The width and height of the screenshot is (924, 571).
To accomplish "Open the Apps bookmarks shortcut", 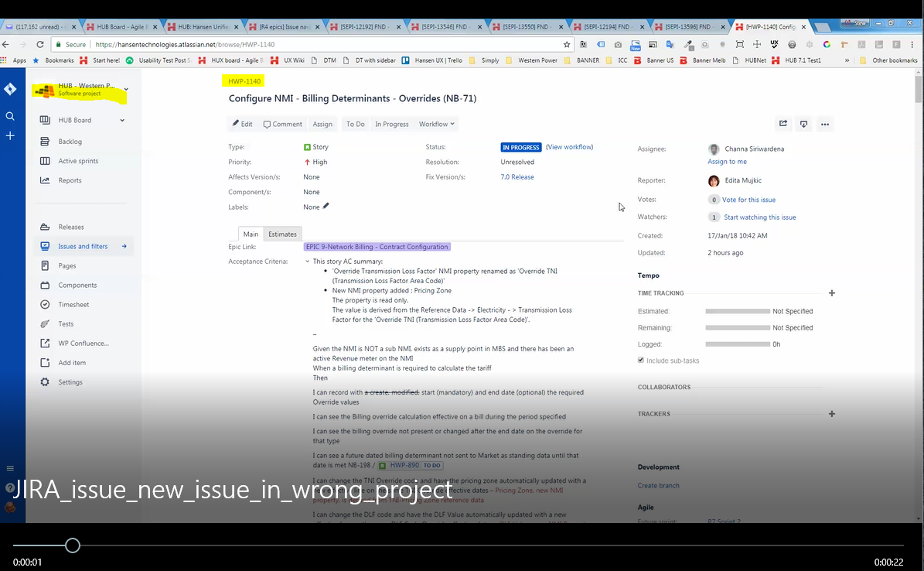I will click(x=14, y=60).
